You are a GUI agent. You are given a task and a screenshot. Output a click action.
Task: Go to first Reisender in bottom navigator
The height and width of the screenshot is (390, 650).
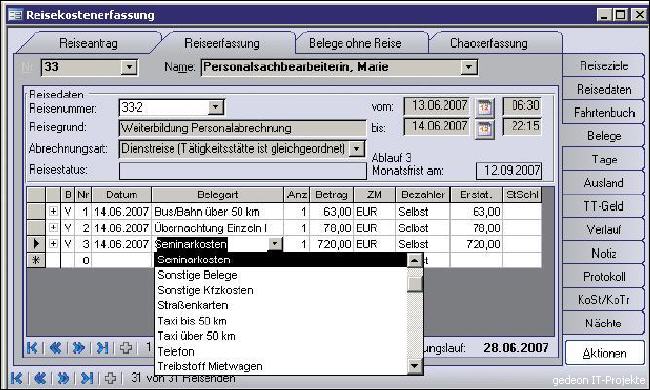[x=16, y=378]
